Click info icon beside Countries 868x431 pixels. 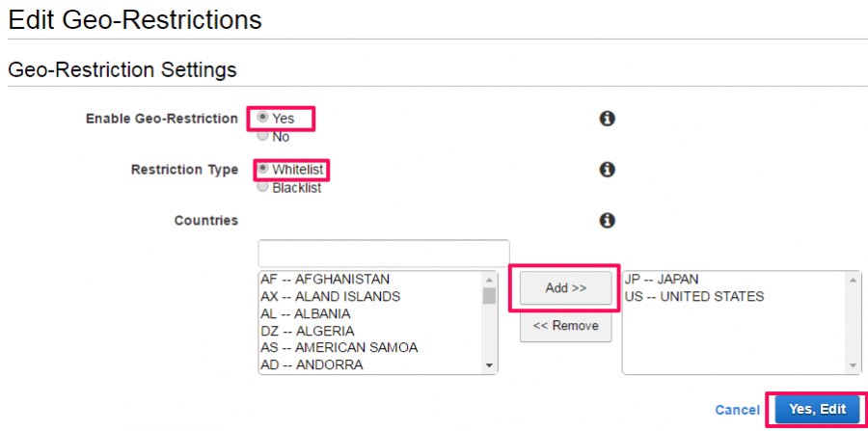(608, 220)
